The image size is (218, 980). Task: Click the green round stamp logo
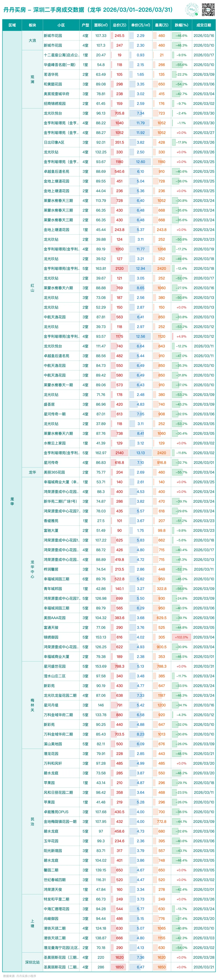coord(191,9)
